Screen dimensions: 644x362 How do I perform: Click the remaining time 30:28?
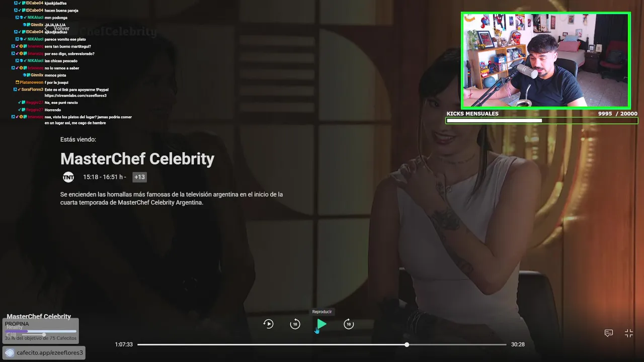pyautogui.click(x=518, y=344)
